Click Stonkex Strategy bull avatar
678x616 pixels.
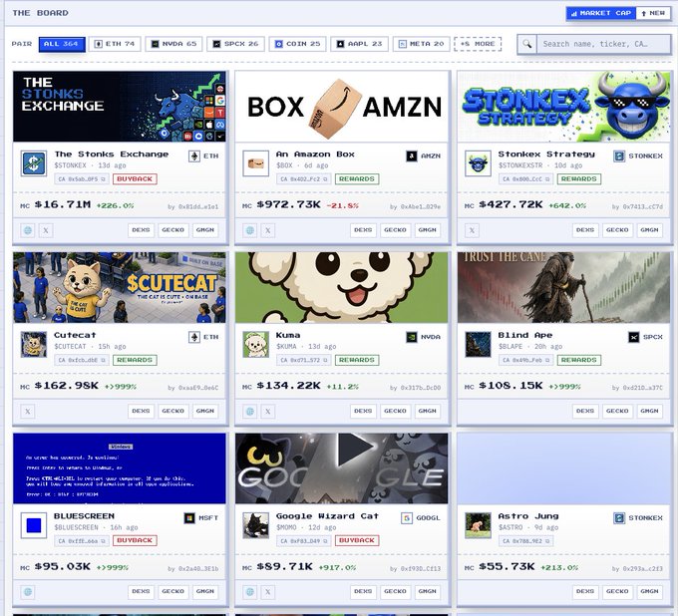pyautogui.click(x=479, y=163)
